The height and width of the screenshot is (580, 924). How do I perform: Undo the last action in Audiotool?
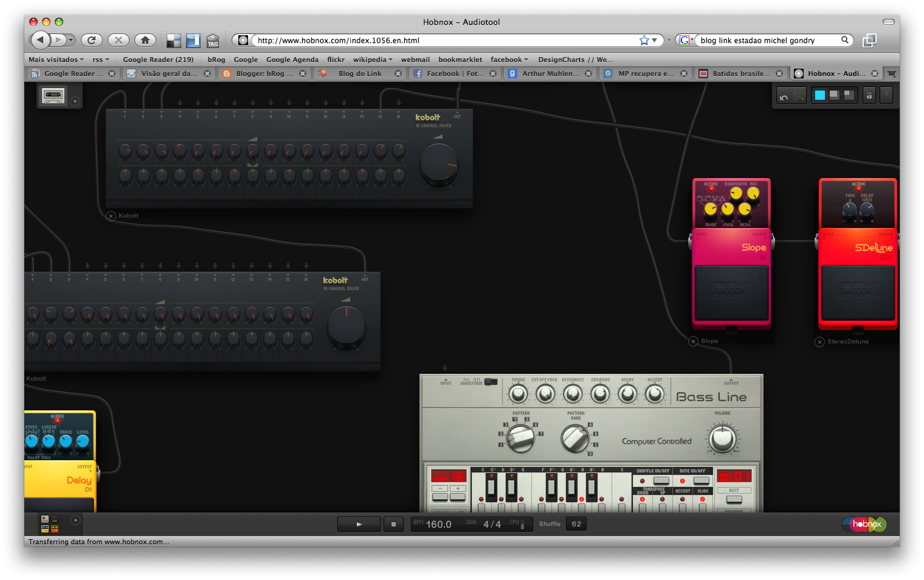point(784,95)
